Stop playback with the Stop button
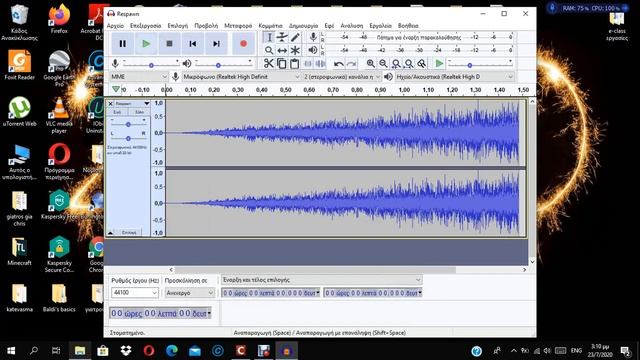Viewport: 640px width, 360px height. pyautogui.click(x=169, y=44)
